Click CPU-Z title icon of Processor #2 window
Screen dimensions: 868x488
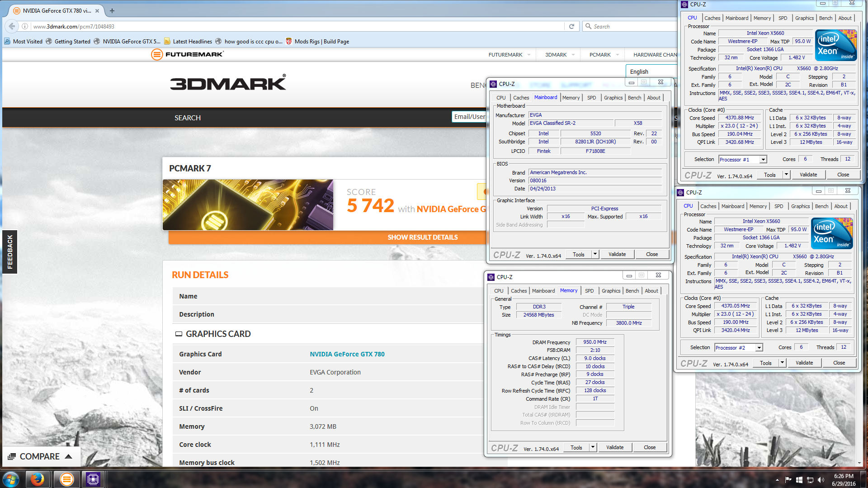(x=680, y=192)
